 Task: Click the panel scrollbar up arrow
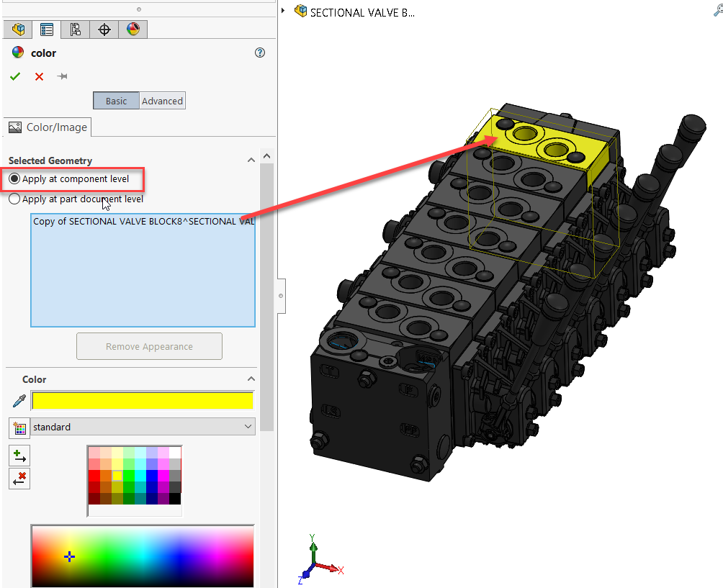click(267, 156)
